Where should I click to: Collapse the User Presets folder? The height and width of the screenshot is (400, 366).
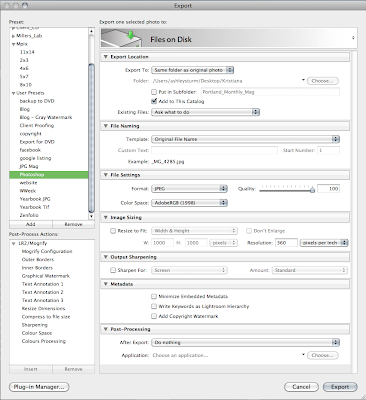coord(13,93)
